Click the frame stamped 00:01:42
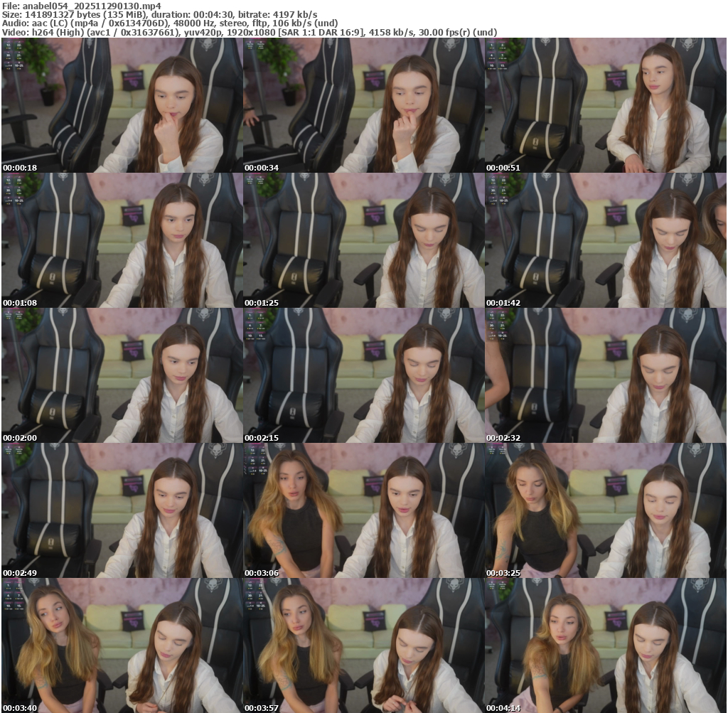This screenshot has height=713, width=728. pyautogui.click(x=606, y=240)
